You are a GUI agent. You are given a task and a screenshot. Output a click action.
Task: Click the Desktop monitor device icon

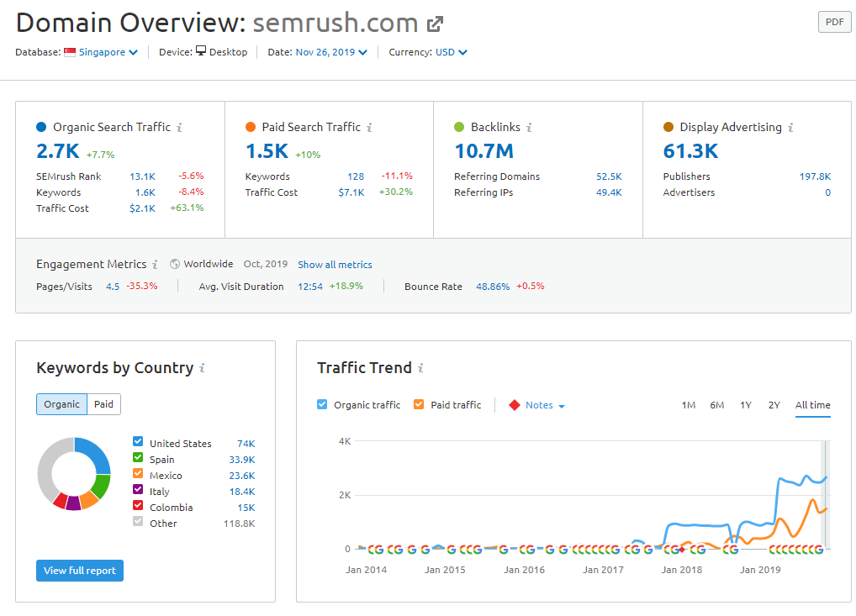pyautogui.click(x=201, y=51)
